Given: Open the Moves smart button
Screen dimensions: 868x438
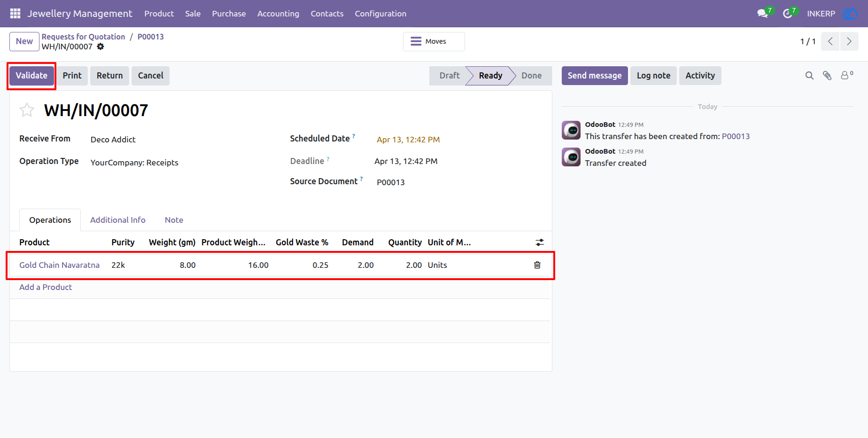Looking at the screenshot, I should pyautogui.click(x=434, y=41).
